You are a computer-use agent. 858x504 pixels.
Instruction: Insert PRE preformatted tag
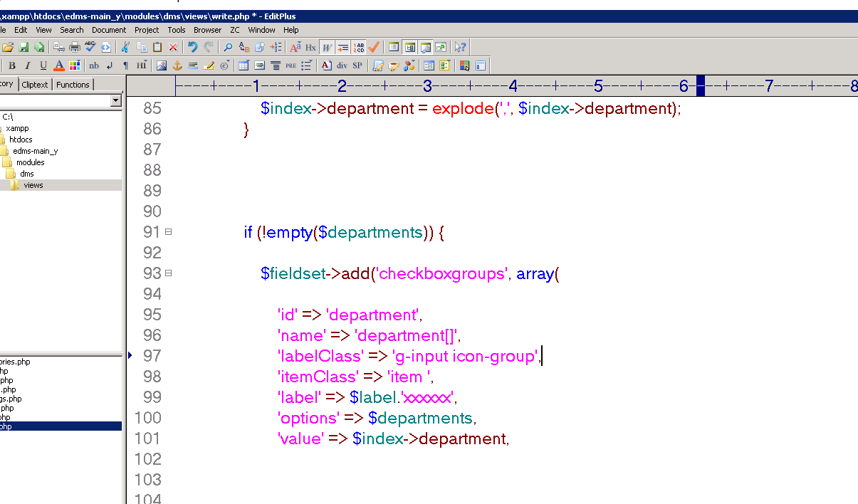[291, 65]
